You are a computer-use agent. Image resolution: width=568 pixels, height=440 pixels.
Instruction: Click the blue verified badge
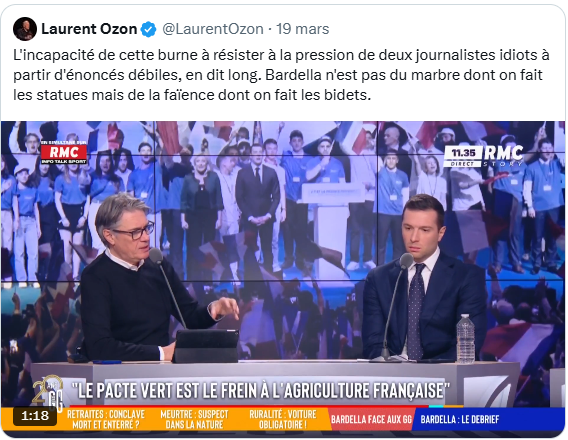(x=149, y=29)
